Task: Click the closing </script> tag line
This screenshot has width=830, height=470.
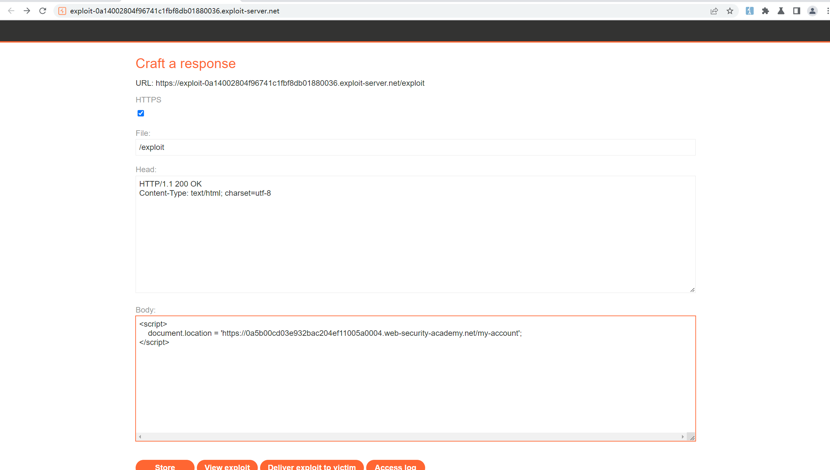Action: pos(154,342)
